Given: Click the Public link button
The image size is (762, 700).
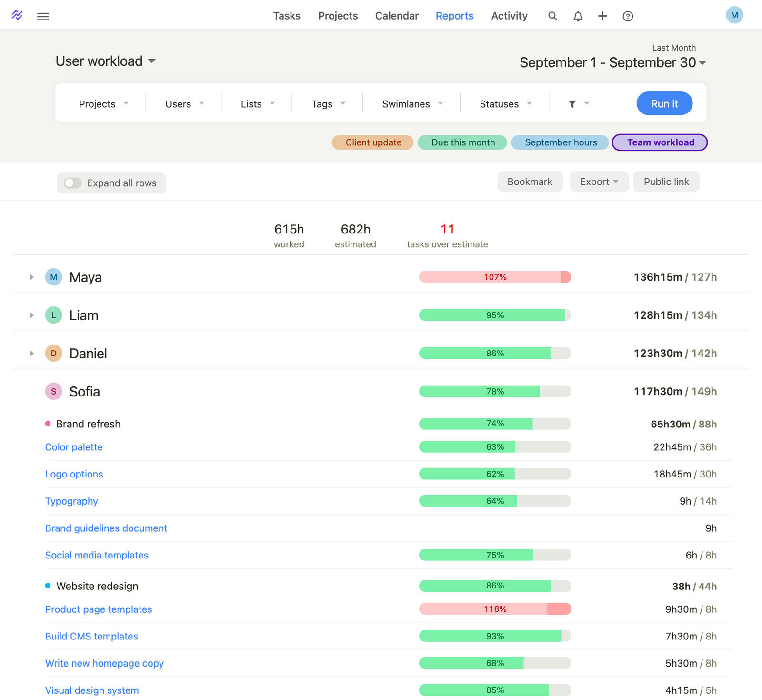Looking at the screenshot, I should (666, 182).
